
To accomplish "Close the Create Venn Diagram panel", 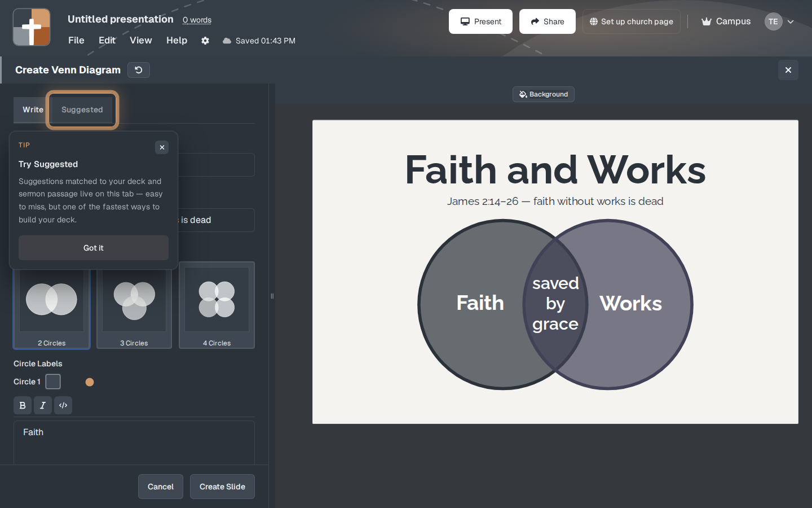I will 788,70.
